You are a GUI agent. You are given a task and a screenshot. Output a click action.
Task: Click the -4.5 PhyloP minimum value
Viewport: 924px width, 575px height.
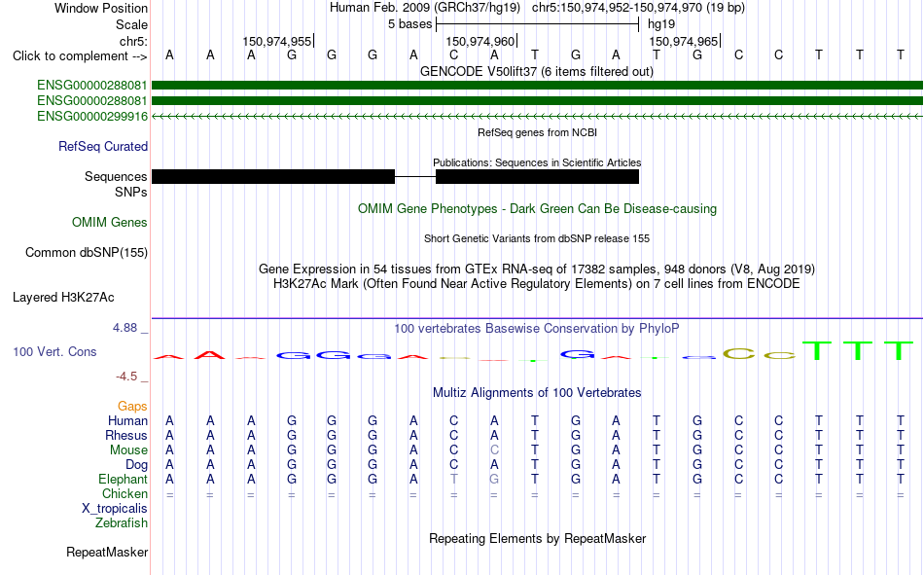pyautogui.click(x=126, y=377)
